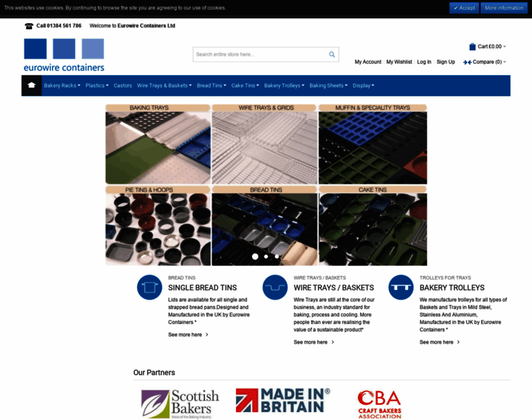Expand the Cake Tins menu
This screenshot has width=532, height=420.
tap(245, 85)
